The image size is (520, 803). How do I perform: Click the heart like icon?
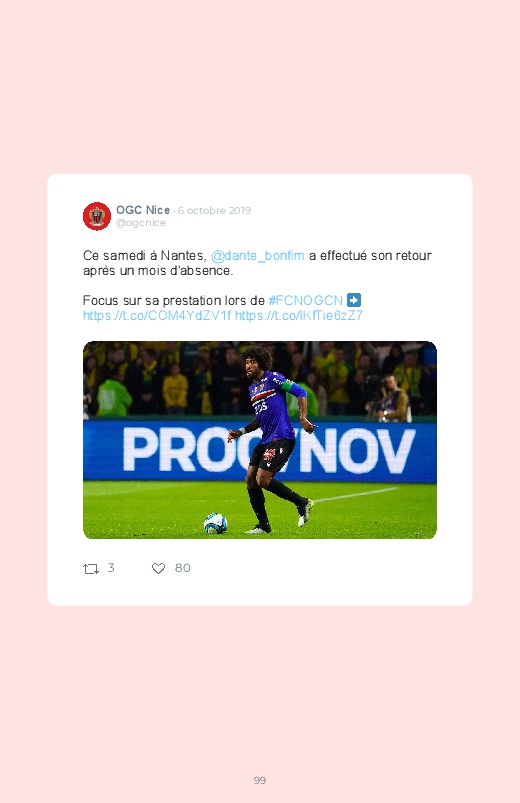tap(158, 568)
